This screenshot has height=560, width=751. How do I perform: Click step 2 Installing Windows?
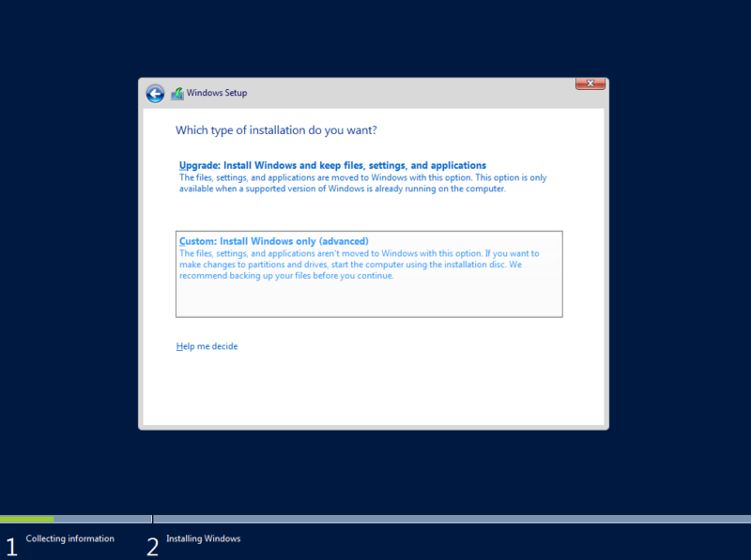[203, 538]
